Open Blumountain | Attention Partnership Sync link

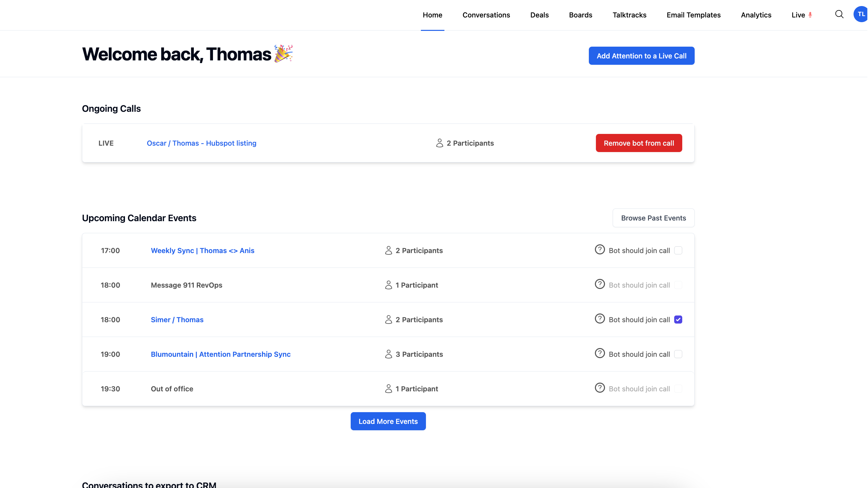(220, 354)
